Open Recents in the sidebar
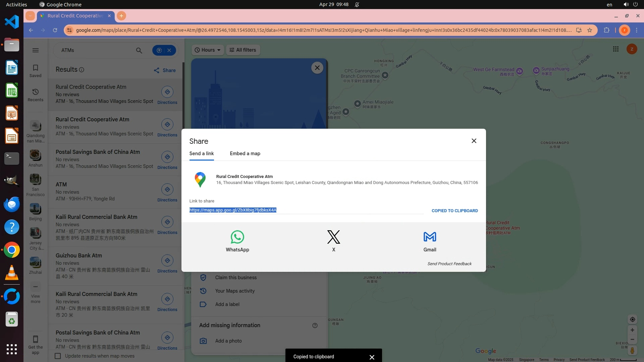The width and height of the screenshot is (644, 362). (36, 95)
